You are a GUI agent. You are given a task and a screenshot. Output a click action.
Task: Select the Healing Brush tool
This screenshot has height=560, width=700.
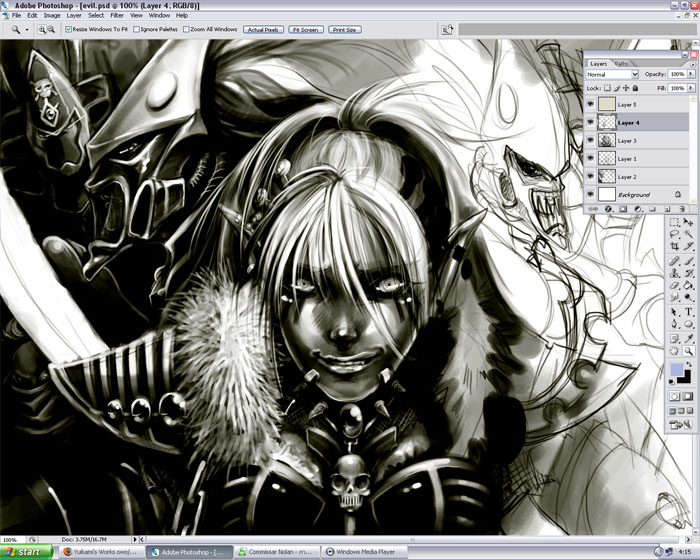pos(675,261)
